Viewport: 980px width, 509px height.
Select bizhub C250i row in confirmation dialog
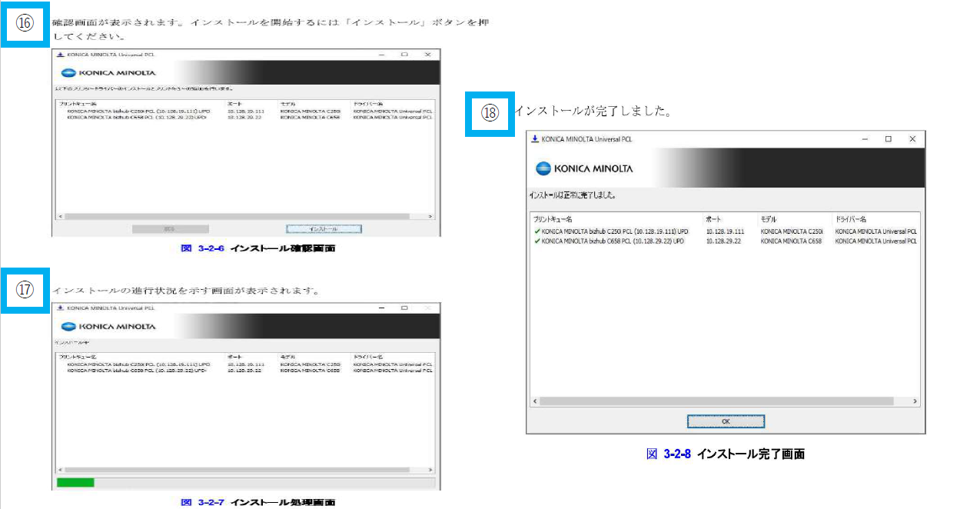pos(138,111)
